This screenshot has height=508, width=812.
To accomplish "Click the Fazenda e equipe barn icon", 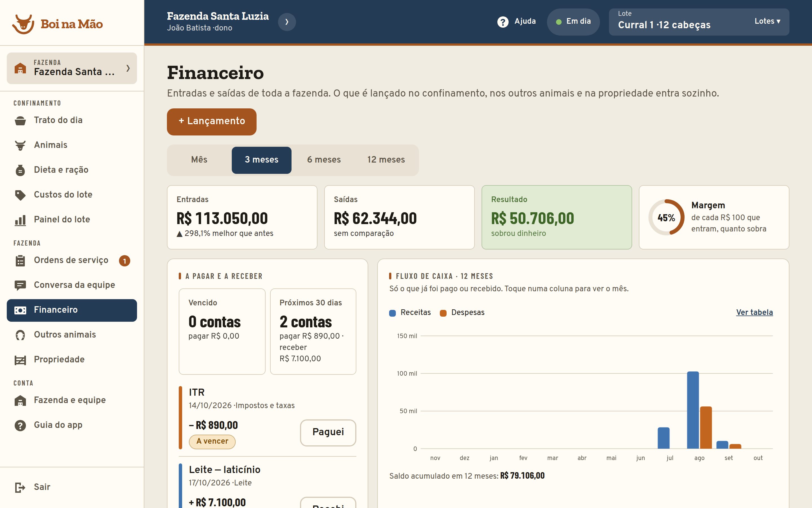I will click(20, 400).
